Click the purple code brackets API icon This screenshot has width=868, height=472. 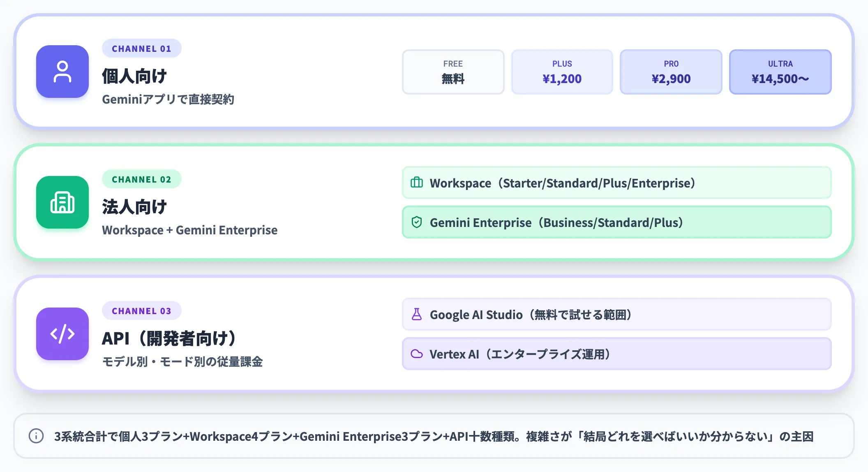[62, 334]
